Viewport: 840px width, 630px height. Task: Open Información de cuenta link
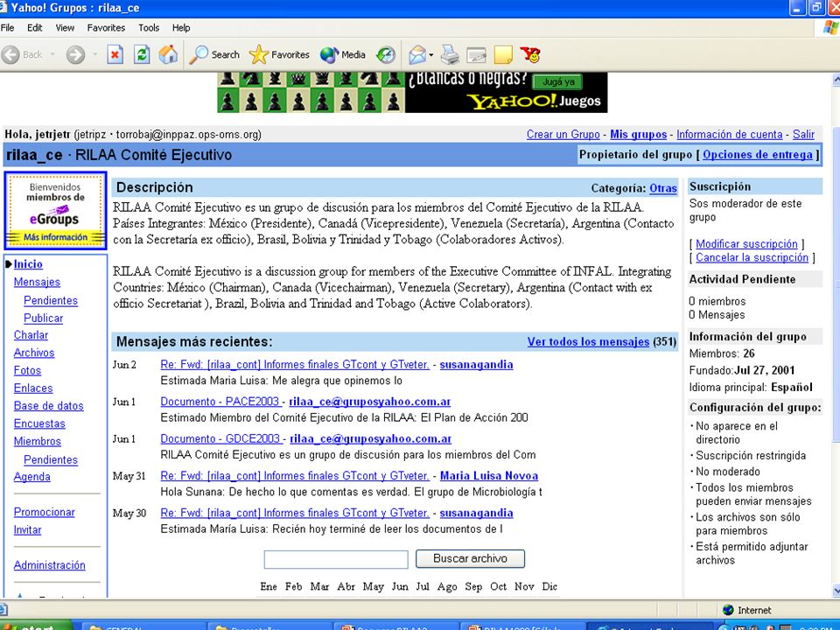[729, 135]
